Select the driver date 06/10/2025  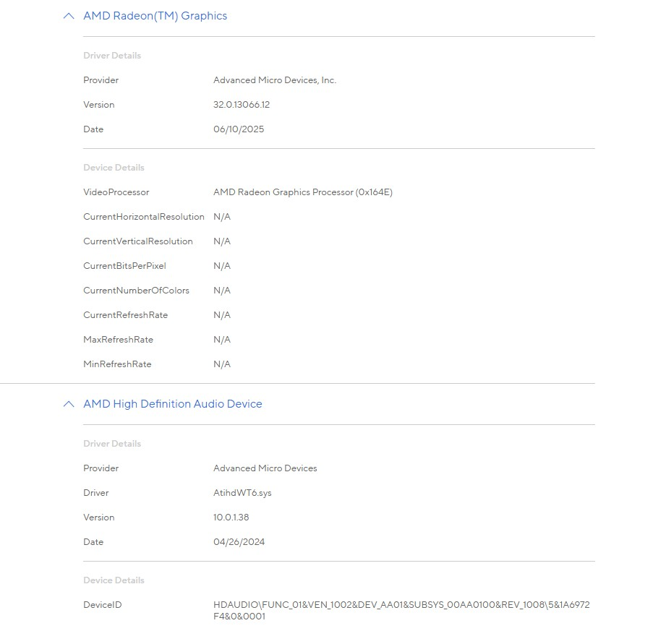(238, 129)
